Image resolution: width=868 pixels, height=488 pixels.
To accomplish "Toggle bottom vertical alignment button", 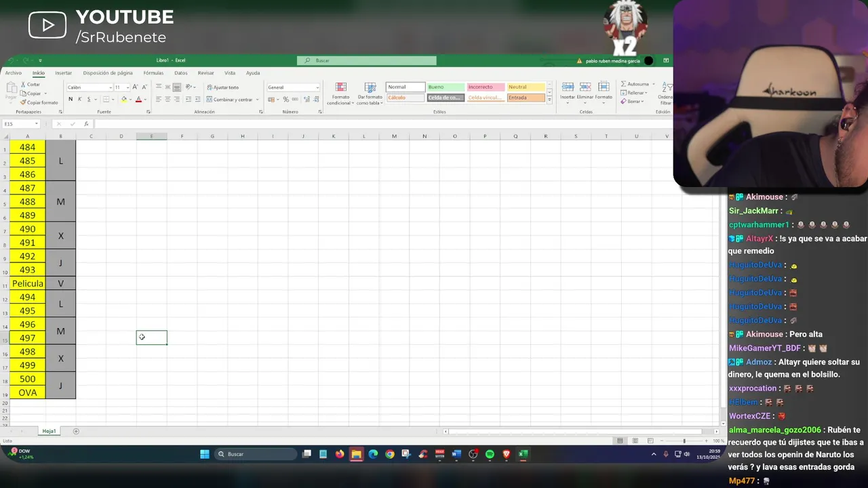I will (176, 87).
